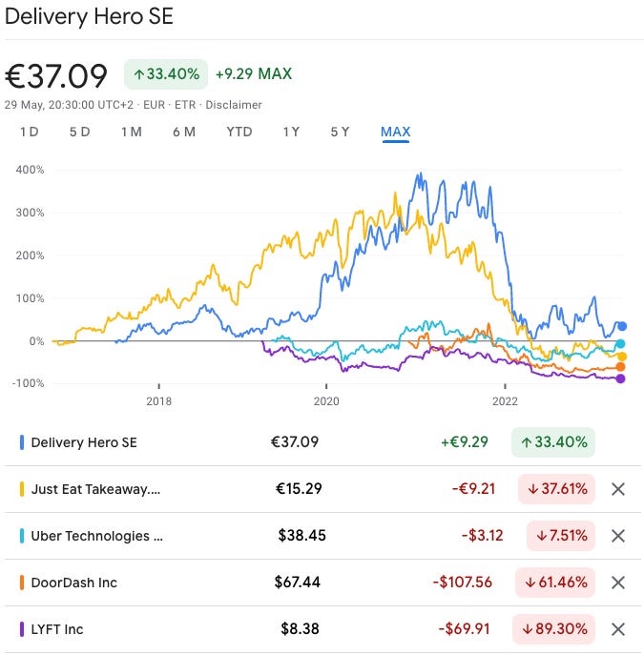This screenshot has width=644, height=655.
Task: Click the €15.29 Just Eat price
Action: click(x=299, y=489)
